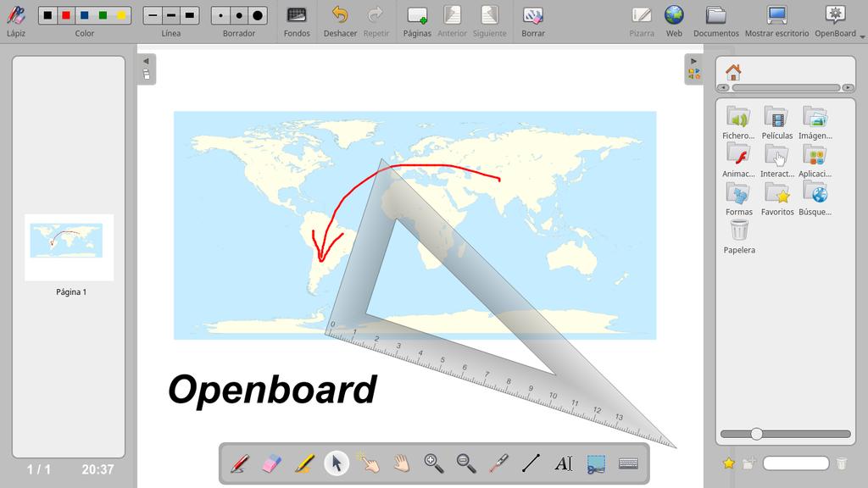Go to the Anterior page

click(453, 21)
